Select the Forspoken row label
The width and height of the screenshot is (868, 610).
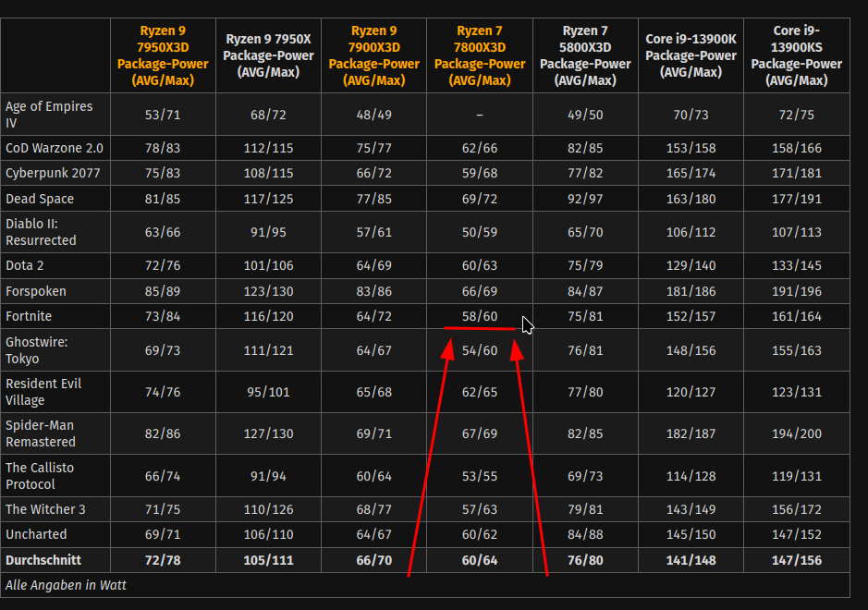click(x=35, y=291)
